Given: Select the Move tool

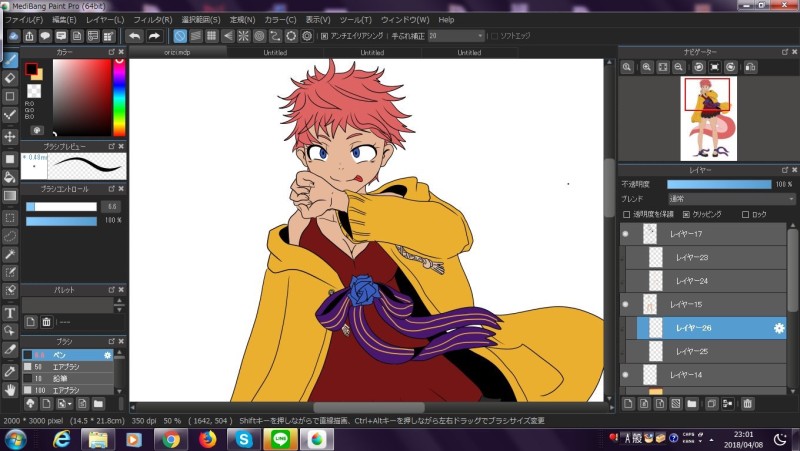Looking at the screenshot, I should tap(10, 136).
